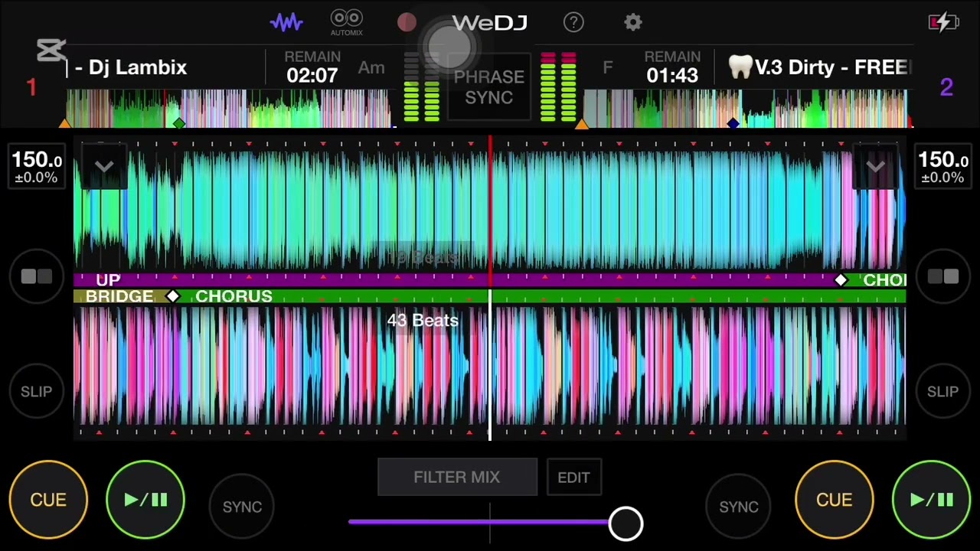Click the EDIT button

pos(573,478)
